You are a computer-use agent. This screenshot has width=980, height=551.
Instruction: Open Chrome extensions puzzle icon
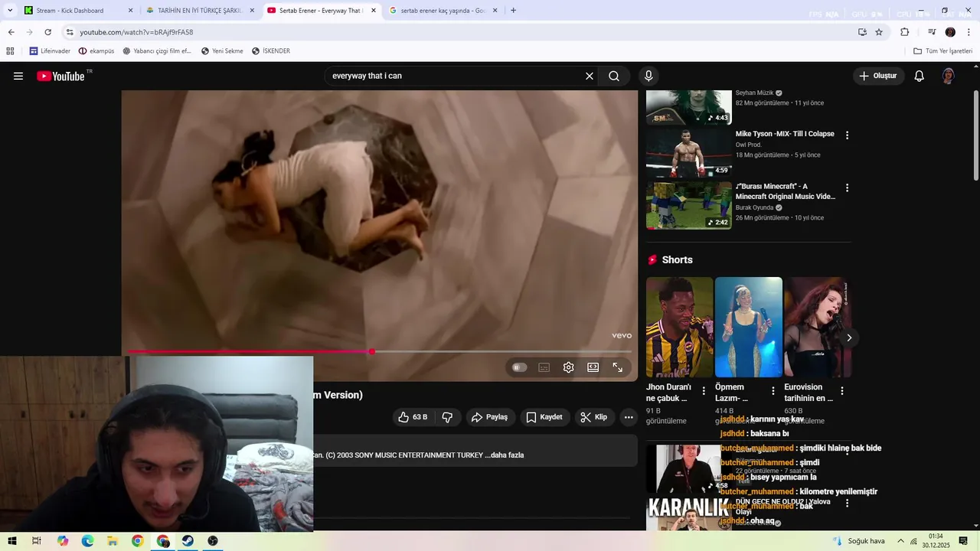(904, 32)
